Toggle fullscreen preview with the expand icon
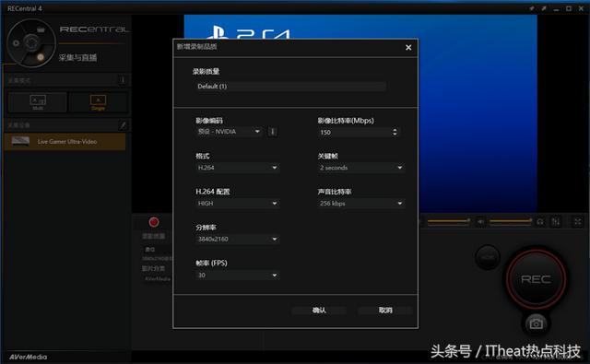This screenshot has width=590, height=364. click(578, 222)
